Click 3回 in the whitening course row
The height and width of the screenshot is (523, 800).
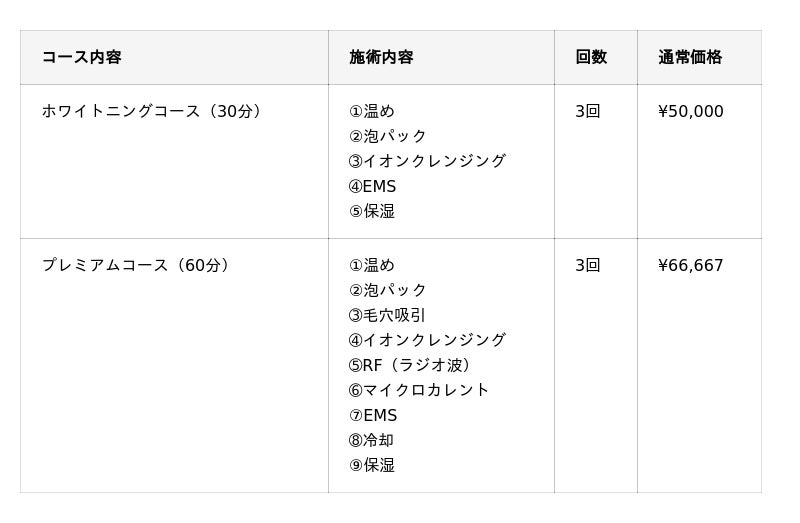[588, 112]
